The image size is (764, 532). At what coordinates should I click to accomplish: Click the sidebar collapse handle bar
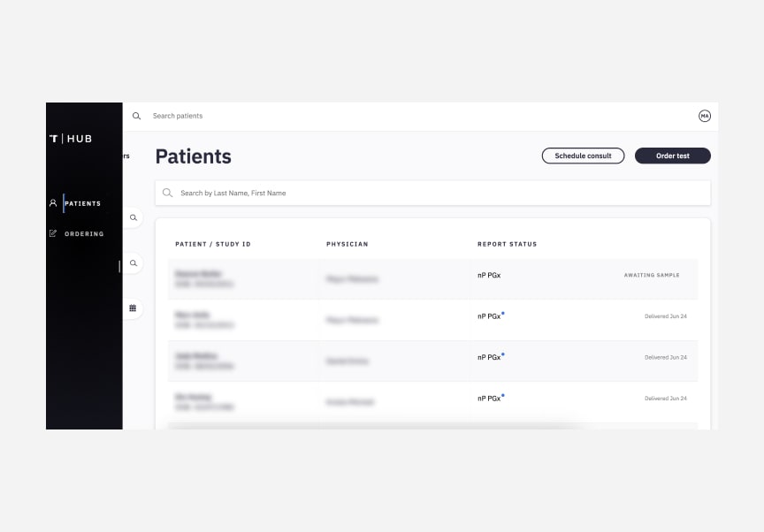point(119,266)
